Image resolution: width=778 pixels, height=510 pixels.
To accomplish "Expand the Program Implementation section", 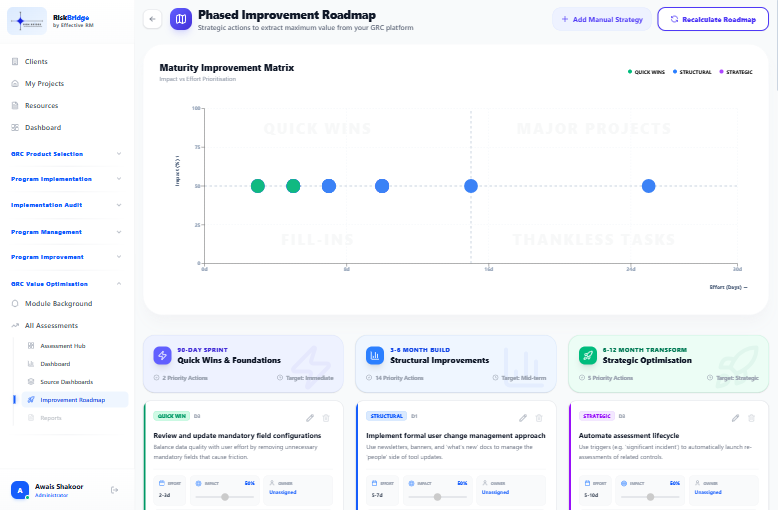I will 66,179.
